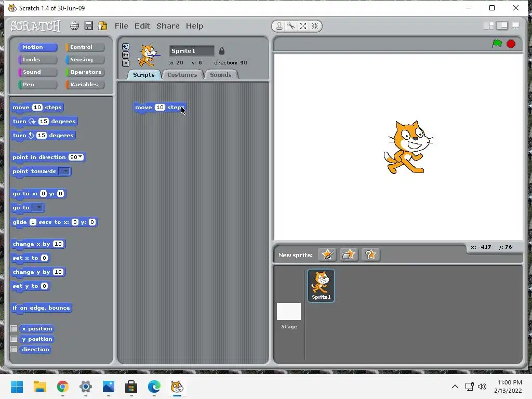Paint a new sprite
The height and width of the screenshot is (399, 532).
(x=327, y=255)
